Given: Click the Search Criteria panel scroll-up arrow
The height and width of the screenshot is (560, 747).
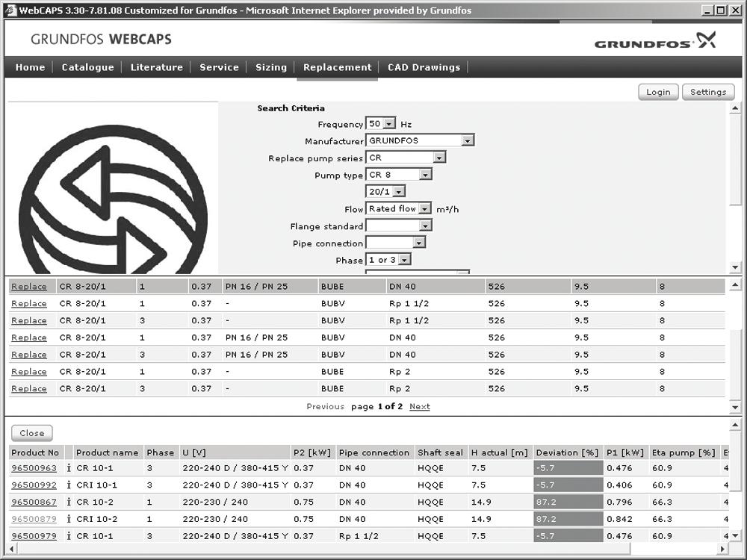Looking at the screenshot, I should (x=735, y=108).
